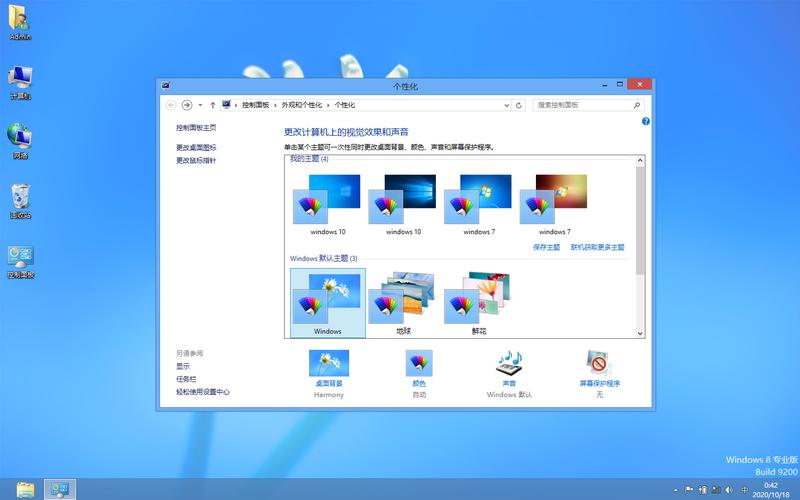Screen dimensions: 800x500
Task: Show hidden tray icons arrow
Action: tap(676, 490)
